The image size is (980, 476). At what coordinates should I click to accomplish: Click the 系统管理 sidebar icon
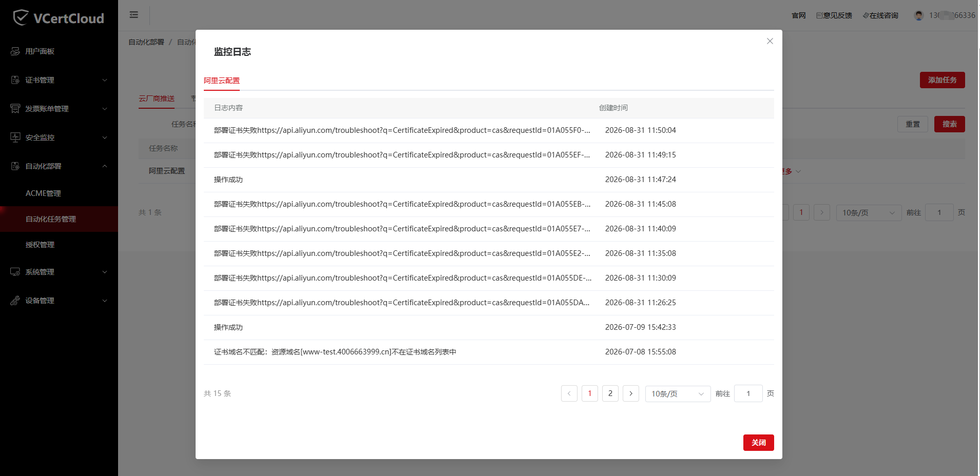(15, 272)
